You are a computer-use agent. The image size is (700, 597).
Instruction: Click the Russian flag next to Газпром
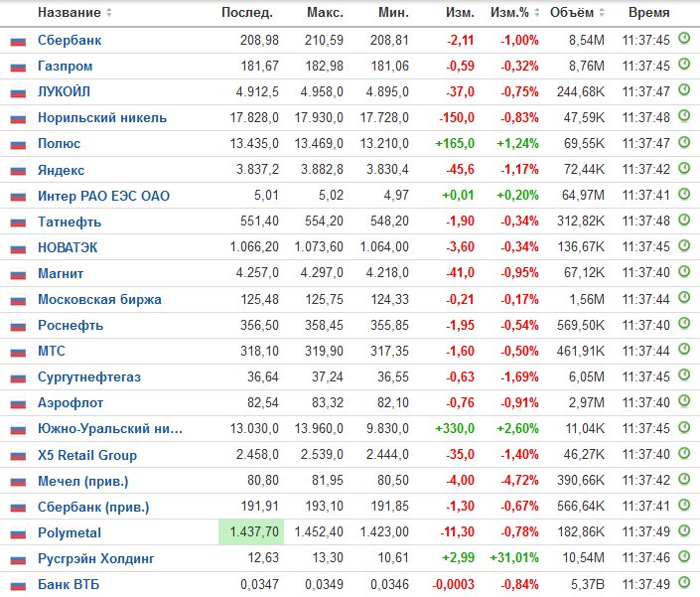point(18,68)
